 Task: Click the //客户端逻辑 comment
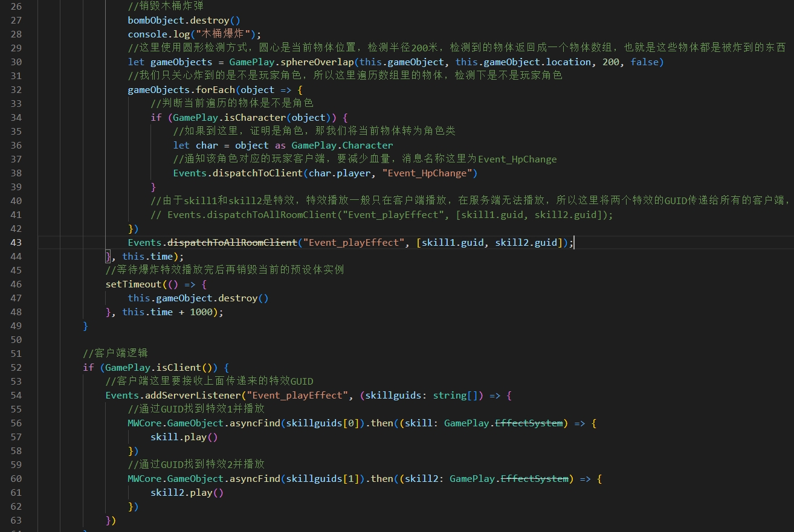click(115, 353)
